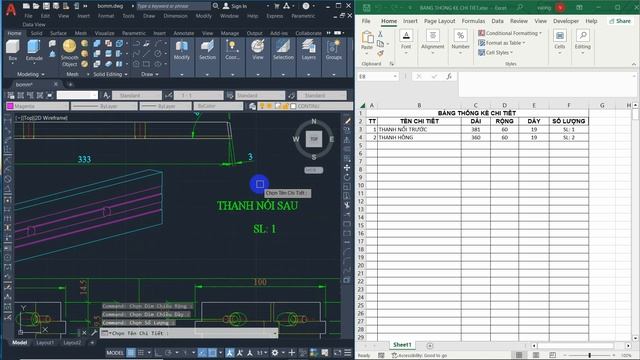Screen dimensions: 640x360
Task: Open the Groups panel button
Action: [x=334, y=51]
